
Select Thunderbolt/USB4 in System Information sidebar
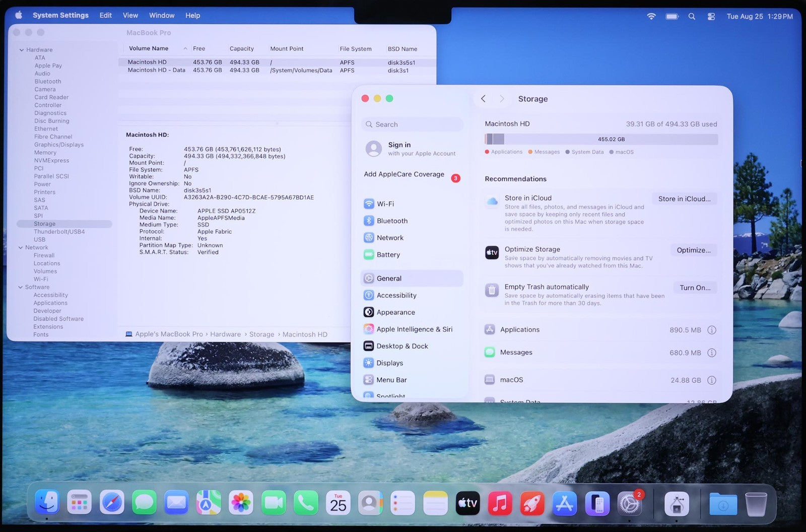[59, 232]
